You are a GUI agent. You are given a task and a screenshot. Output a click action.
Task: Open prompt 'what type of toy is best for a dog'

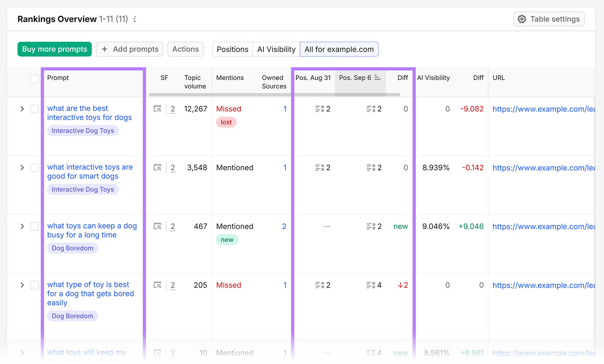coord(91,294)
